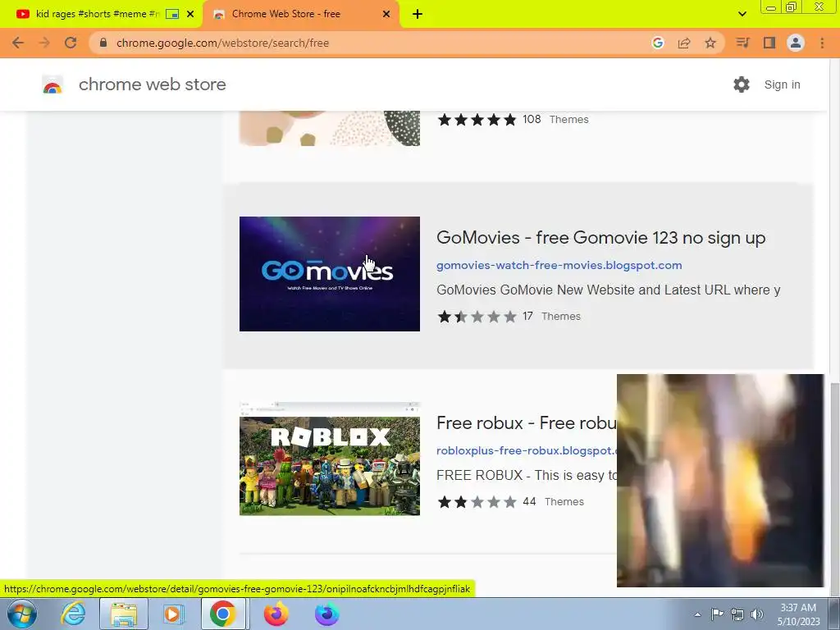
Task: Open the Windows Start menu
Action: [x=22, y=614]
